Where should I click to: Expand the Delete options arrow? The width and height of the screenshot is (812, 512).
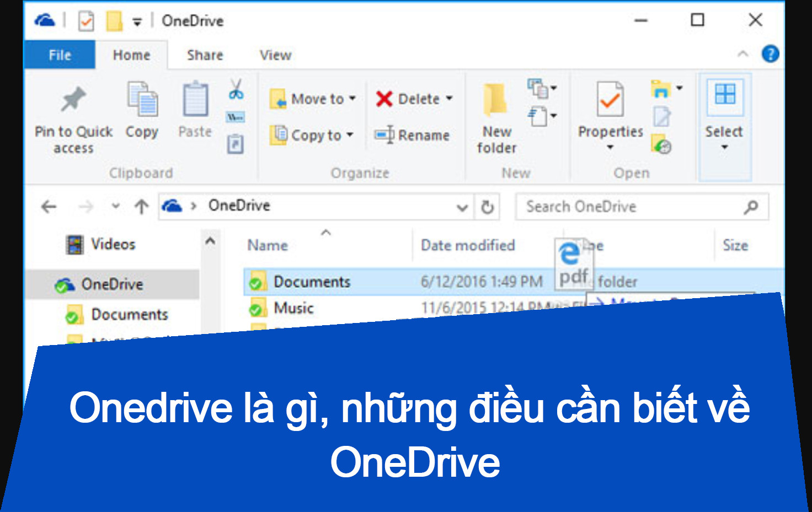click(x=448, y=99)
